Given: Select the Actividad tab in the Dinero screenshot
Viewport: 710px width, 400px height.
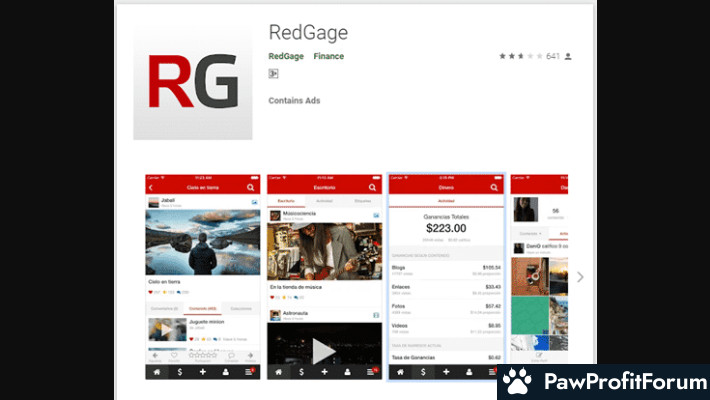Looking at the screenshot, I should [446, 201].
